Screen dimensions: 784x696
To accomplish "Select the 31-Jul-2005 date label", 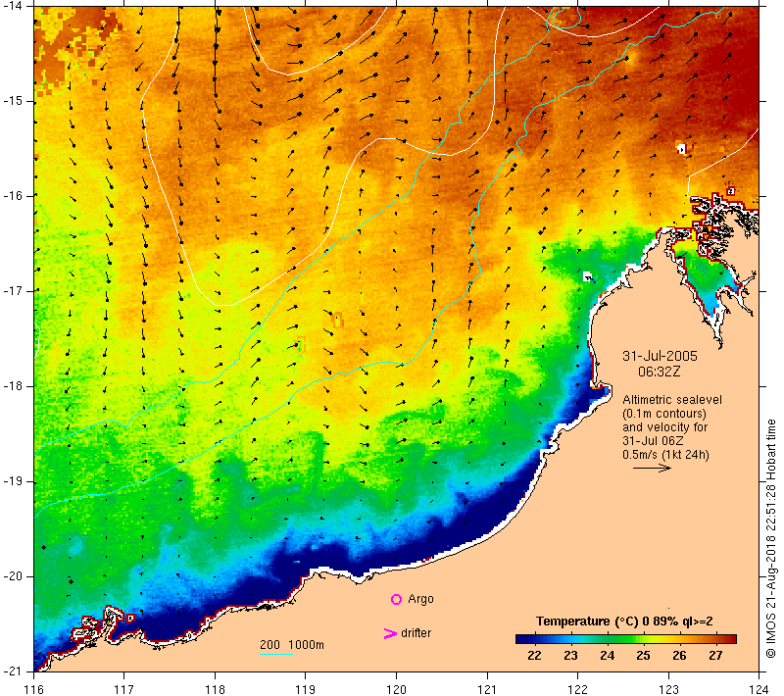I will 660,356.
